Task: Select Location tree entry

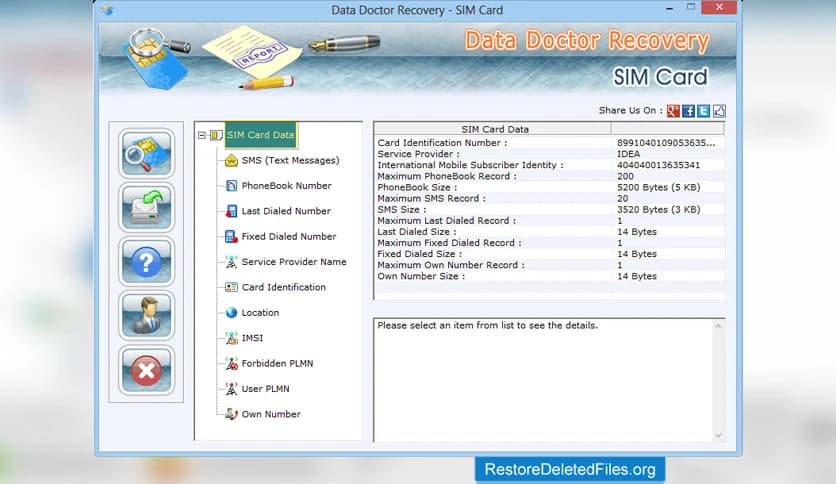Action: point(260,312)
